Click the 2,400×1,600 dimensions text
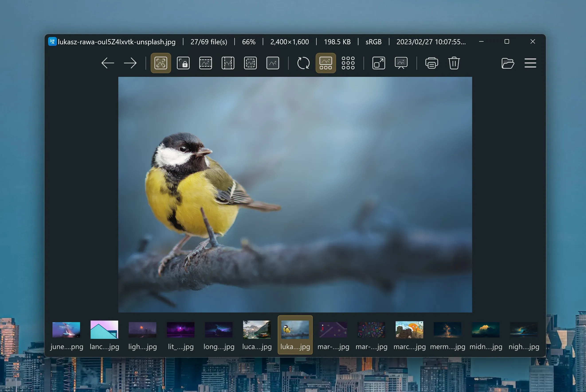 tap(290, 42)
